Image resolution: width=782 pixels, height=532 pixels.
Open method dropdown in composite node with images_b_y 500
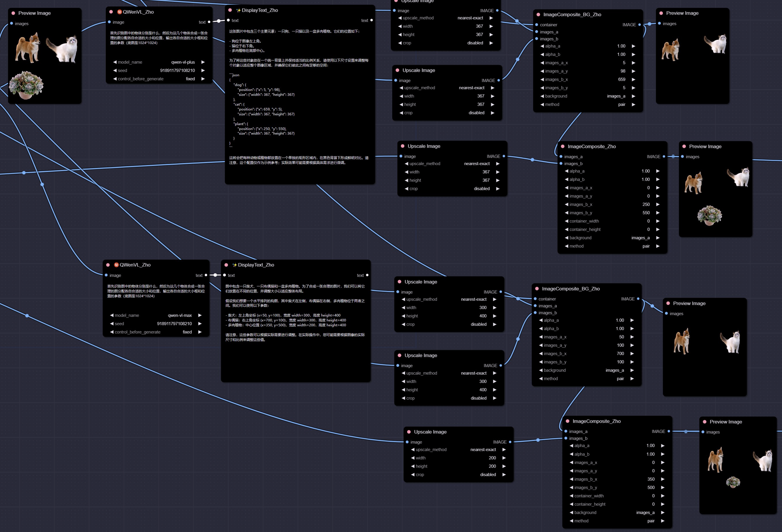(617, 521)
